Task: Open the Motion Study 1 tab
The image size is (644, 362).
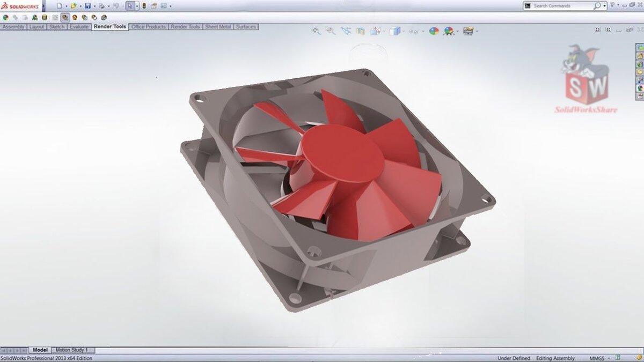Action: 71,350
